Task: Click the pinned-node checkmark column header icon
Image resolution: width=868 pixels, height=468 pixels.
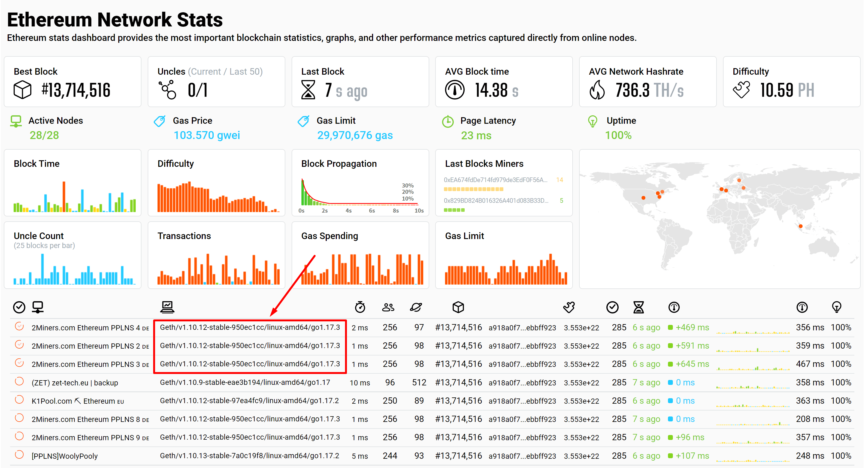Action: [19, 307]
